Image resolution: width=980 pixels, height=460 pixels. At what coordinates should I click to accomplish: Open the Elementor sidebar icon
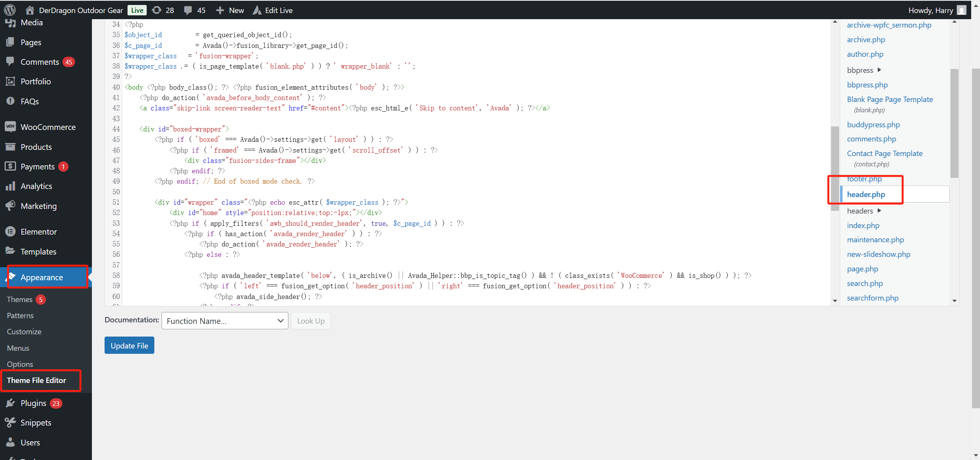tap(10, 232)
